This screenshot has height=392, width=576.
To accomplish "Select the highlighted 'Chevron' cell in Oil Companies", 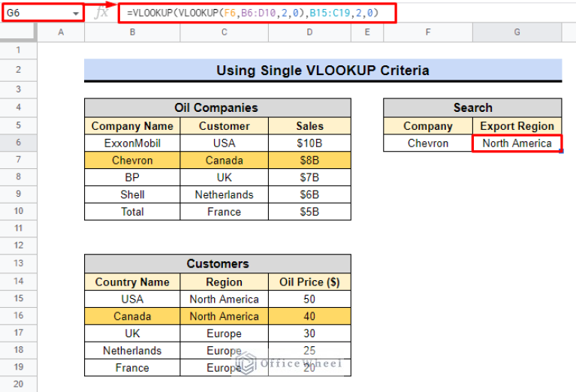I will [132, 160].
